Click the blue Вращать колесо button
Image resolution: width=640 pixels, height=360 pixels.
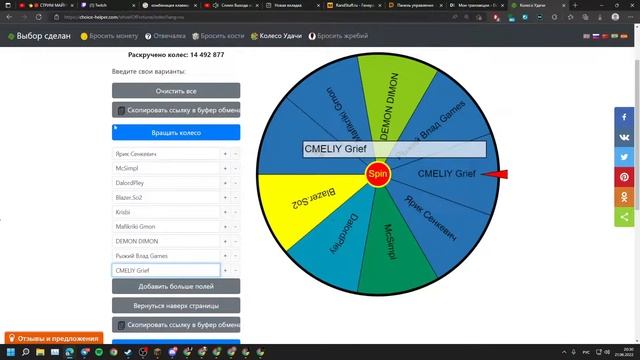[176, 133]
